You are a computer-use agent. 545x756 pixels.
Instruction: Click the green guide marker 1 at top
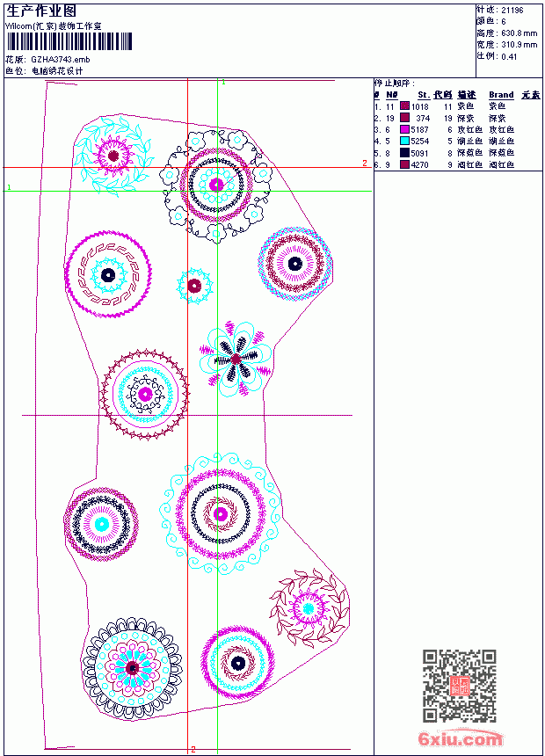[224, 83]
